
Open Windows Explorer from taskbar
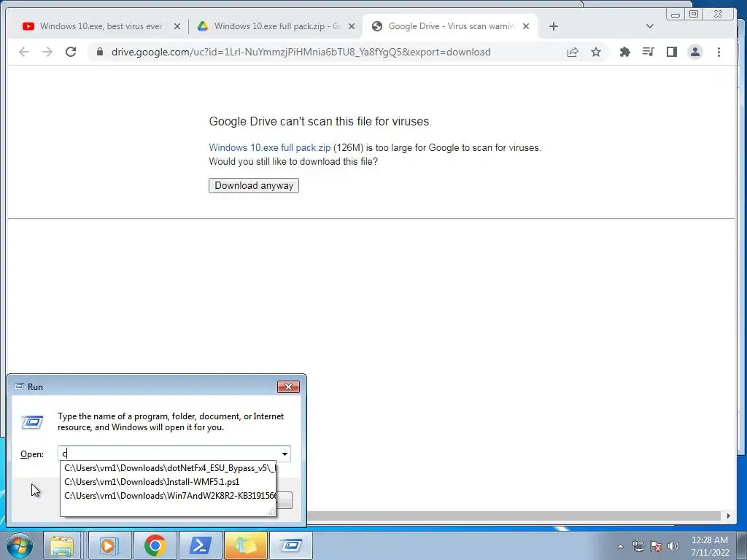coord(63,545)
